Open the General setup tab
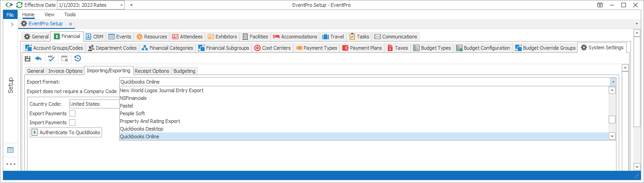The image size is (644, 183). (x=36, y=37)
